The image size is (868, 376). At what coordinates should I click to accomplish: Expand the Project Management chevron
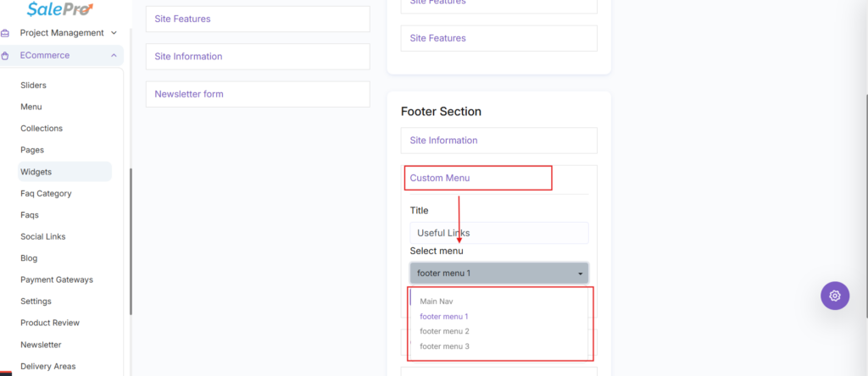[x=114, y=33]
